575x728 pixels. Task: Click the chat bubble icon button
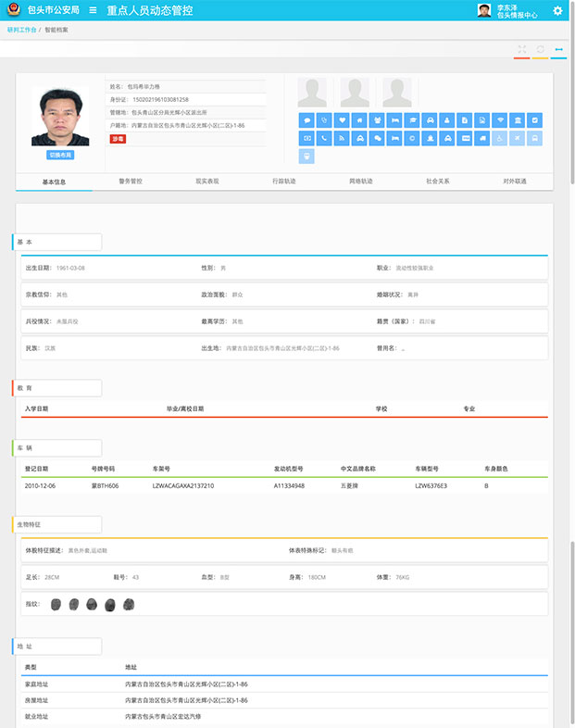coord(306,120)
